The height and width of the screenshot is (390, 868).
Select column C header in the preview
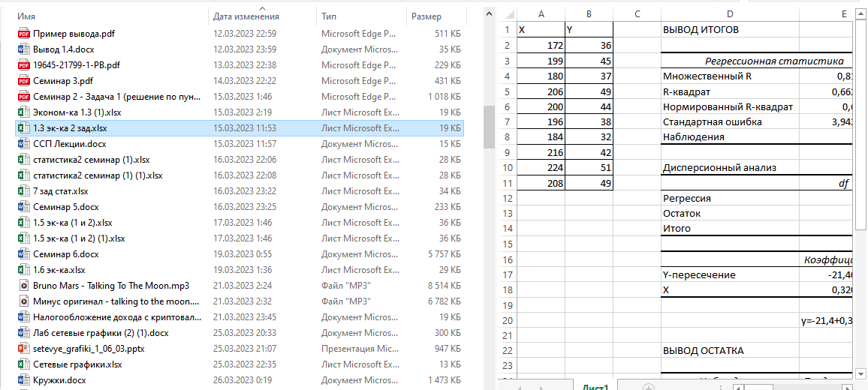637,13
